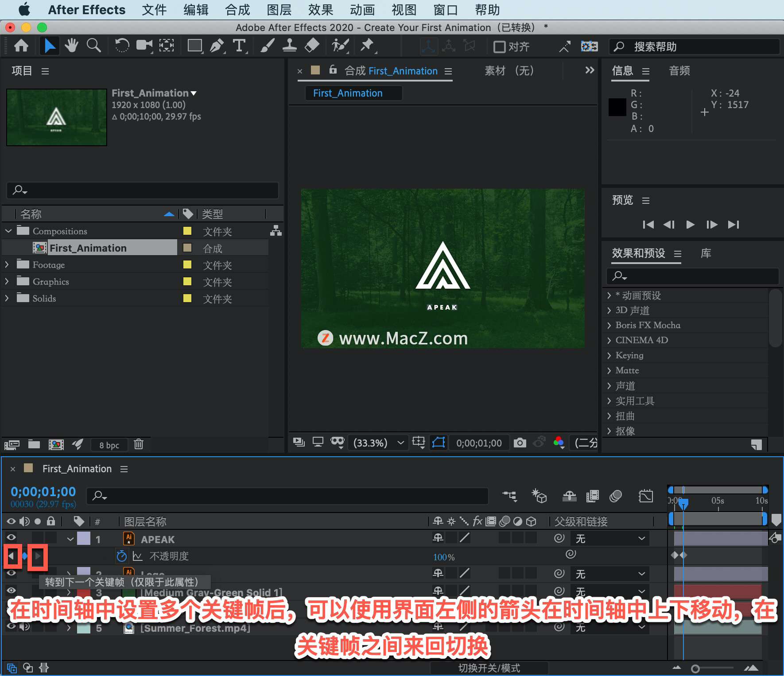Select the Eraser tool
Viewport: 784px width, 676px height.
[x=312, y=46]
